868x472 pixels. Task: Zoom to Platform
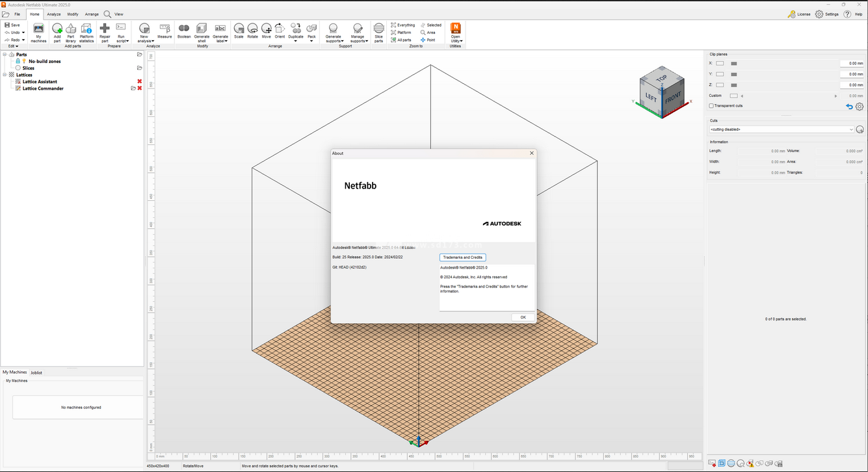401,33
